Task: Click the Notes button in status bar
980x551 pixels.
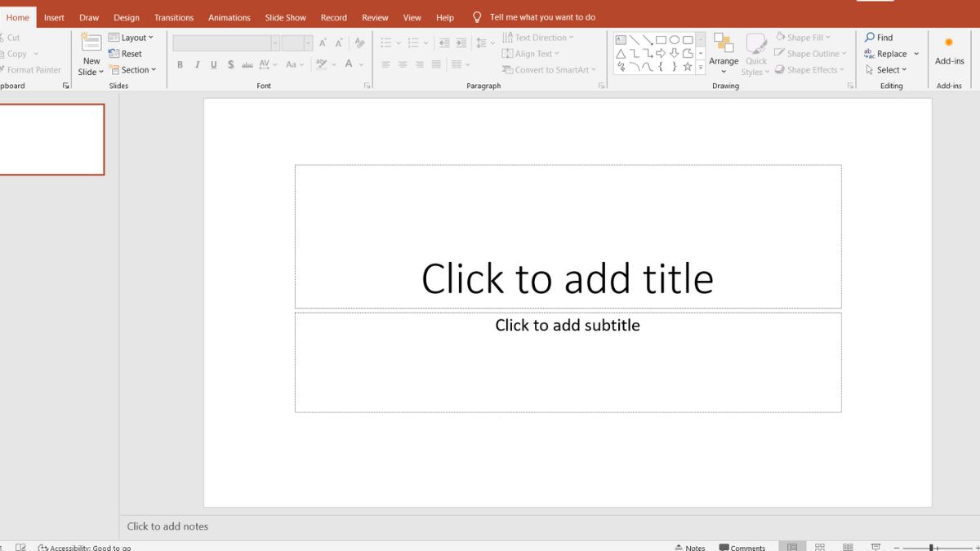Action: tap(690, 547)
